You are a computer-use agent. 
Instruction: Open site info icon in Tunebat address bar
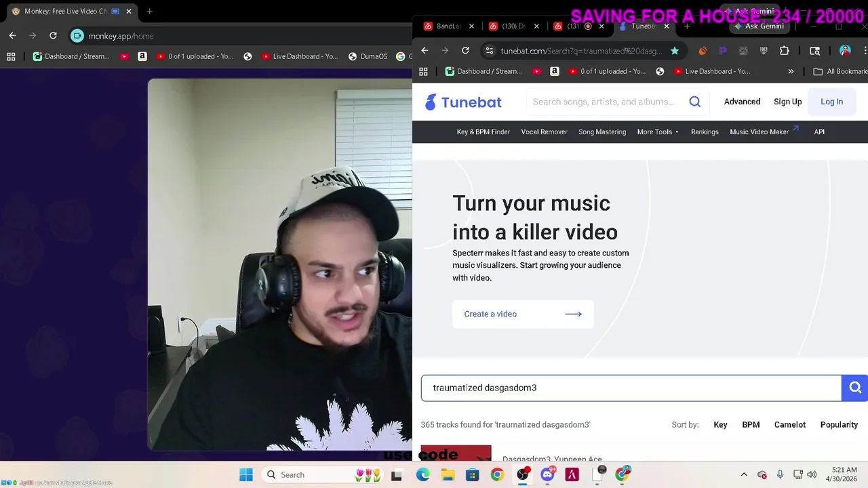pyautogui.click(x=490, y=51)
